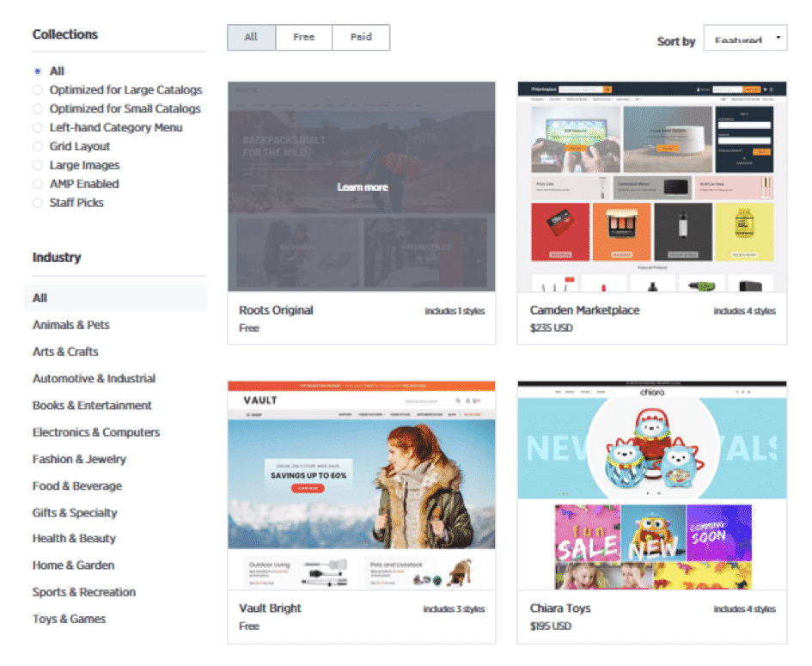Open the Sort by Featured dropdown
The image size is (812, 666).
(744, 38)
